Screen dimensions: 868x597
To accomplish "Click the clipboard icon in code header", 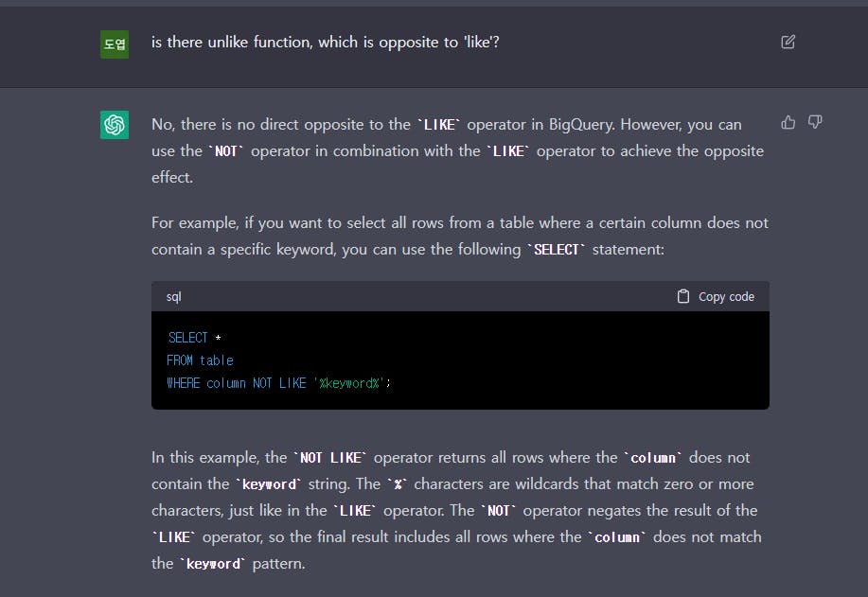I will (x=683, y=296).
